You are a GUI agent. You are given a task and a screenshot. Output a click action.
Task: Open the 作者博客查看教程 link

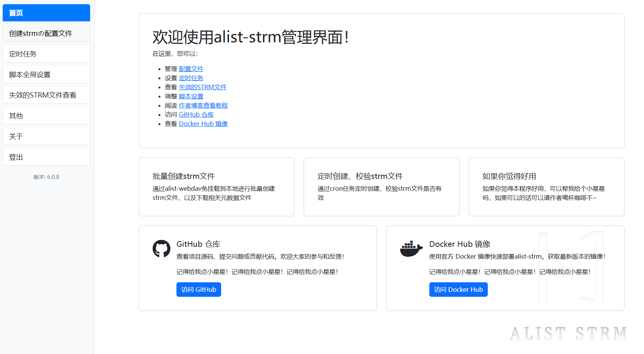coord(203,105)
